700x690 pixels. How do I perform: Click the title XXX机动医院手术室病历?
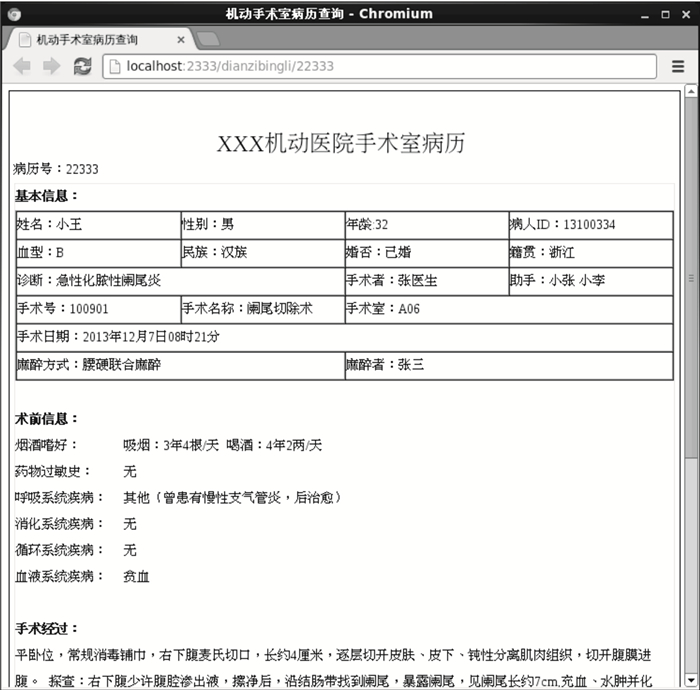pos(341,143)
